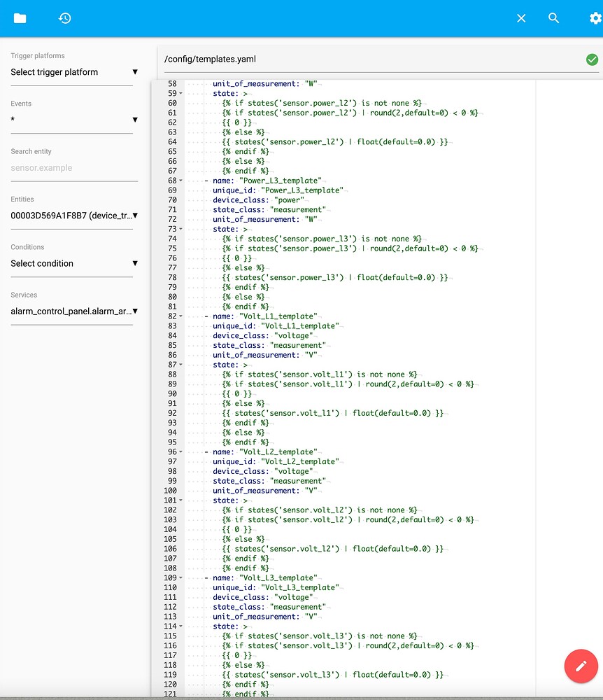Click the /config/templates.yaml path field
Viewport: 603px width, 700px height.
coord(280,59)
